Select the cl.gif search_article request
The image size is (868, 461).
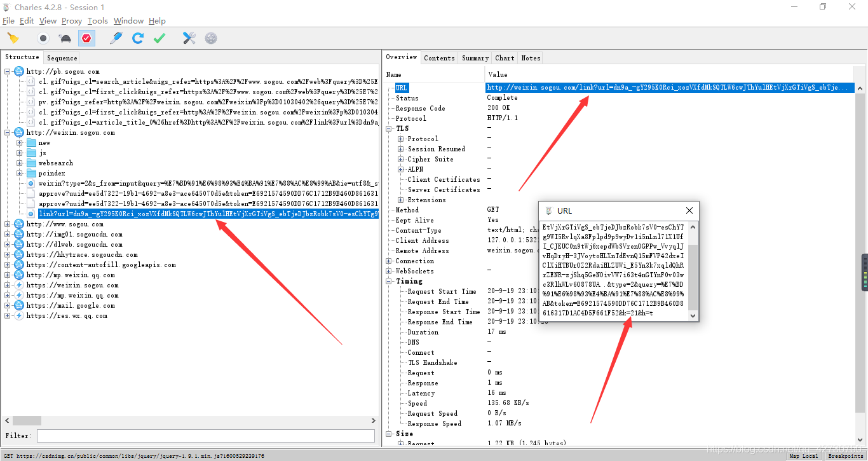pos(208,81)
